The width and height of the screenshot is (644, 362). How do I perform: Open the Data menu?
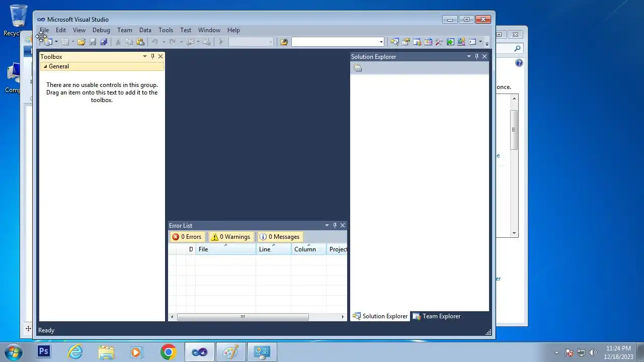coord(145,30)
